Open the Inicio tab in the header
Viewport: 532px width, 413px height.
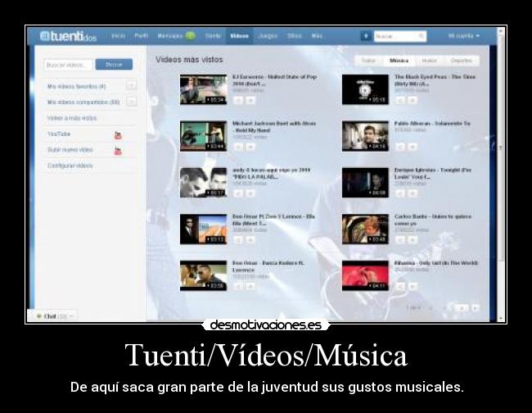click(x=118, y=36)
